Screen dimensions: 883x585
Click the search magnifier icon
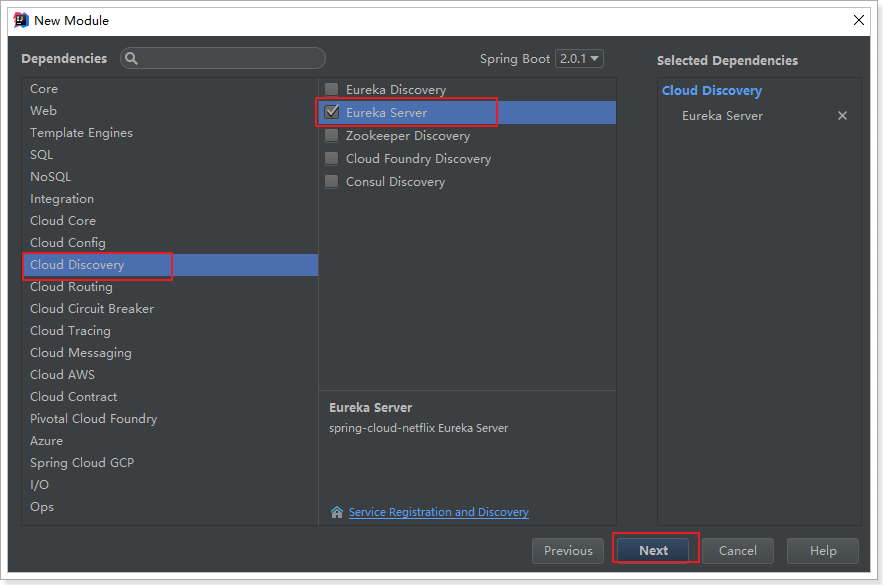[131, 58]
